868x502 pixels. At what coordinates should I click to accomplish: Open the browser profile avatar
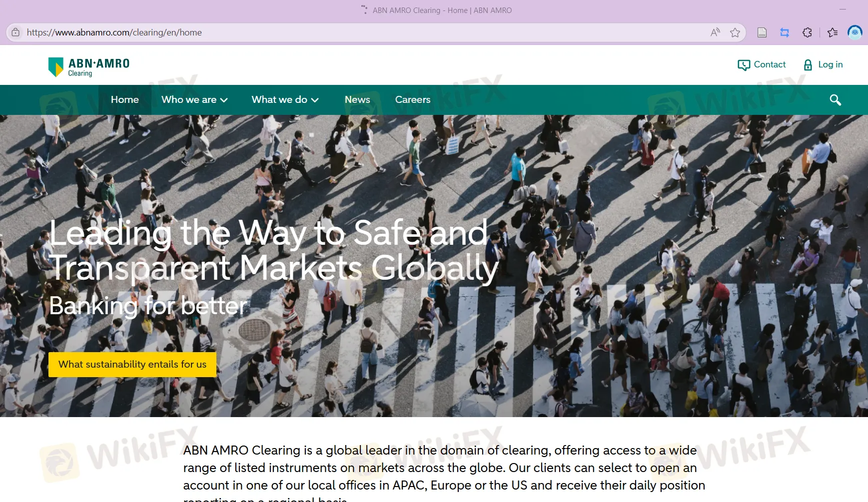(855, 32)
